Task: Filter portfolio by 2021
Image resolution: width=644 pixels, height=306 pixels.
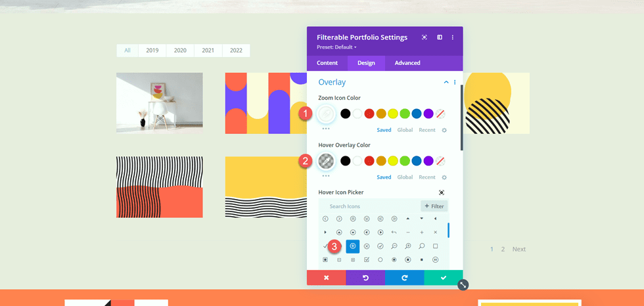Action: (208, 51)
